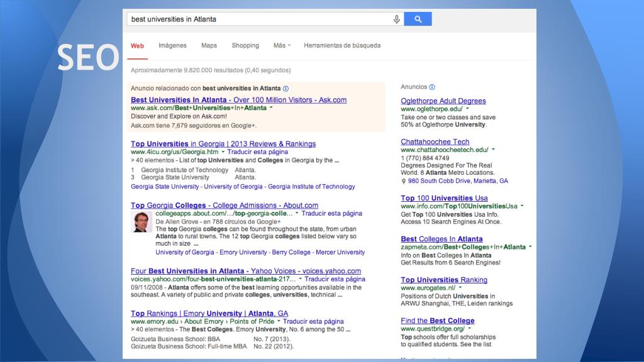Screen dimensions: 644x362
Task: Open 'Chattahoochee Tech' ad
Action: pos(435,141)
